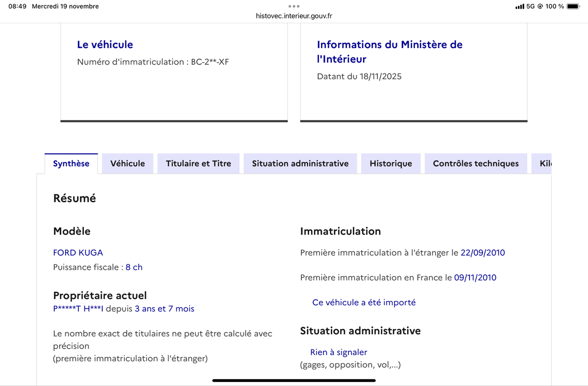The image size is (588, 386).
Task: Tap the home indicator bar at bottom
Action: click(x=294, y=380)
